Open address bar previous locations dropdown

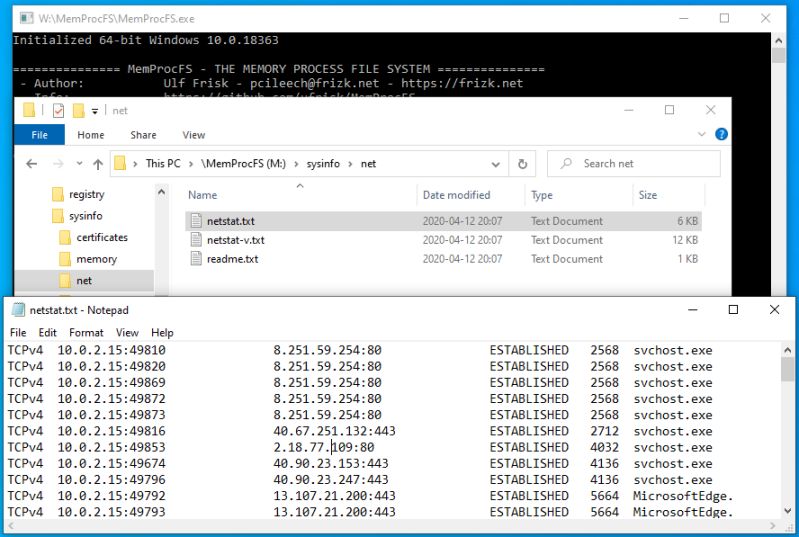click(495, 164)
